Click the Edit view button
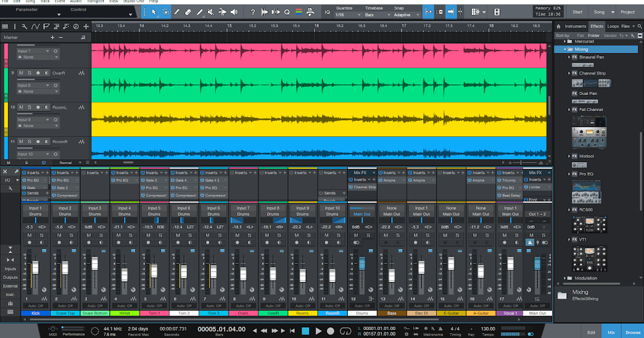The height and width of the screenshot is (338, 644). click(x=591, y=333)
